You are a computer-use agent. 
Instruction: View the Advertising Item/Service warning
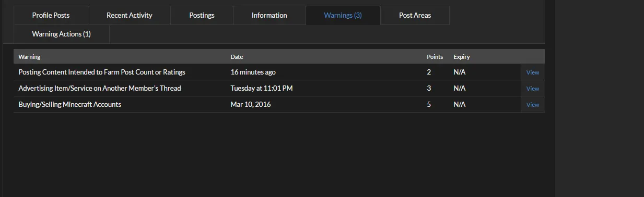pyautogui.click(x=533, y=89)
